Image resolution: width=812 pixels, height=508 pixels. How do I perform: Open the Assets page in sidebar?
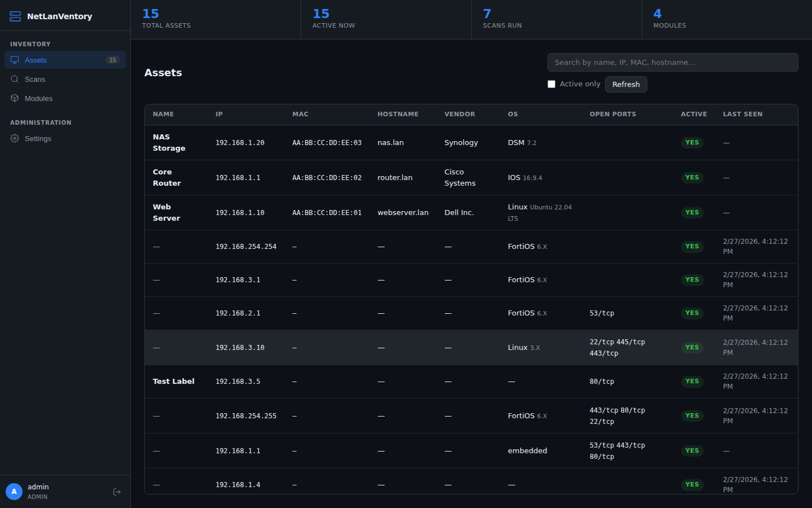coord(65,60)
